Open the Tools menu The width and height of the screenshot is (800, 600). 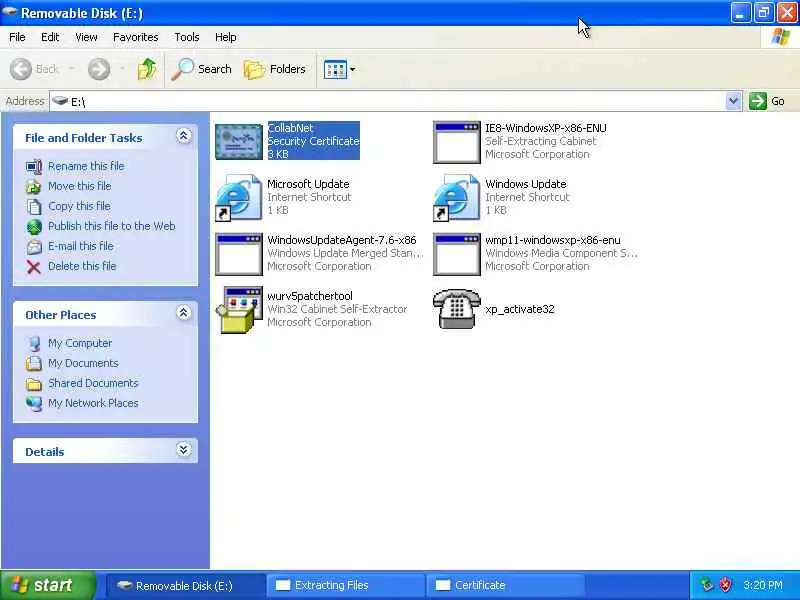tap(187, 37)
